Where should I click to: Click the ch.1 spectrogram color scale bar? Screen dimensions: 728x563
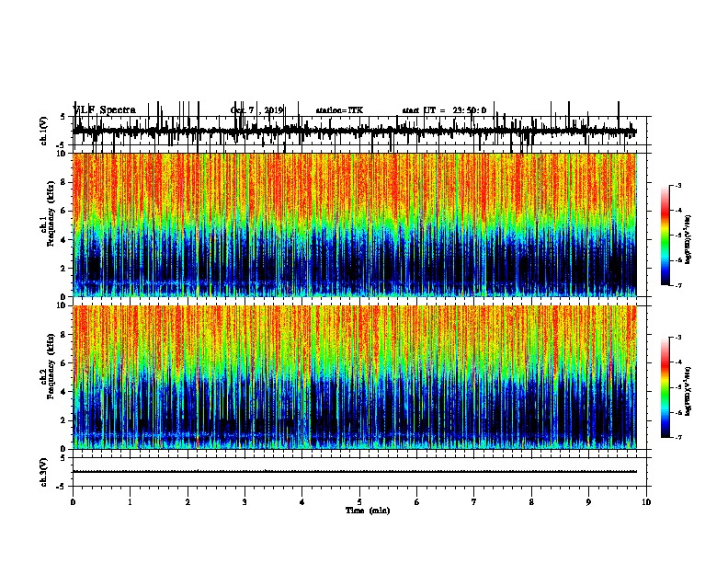(665, 236)
